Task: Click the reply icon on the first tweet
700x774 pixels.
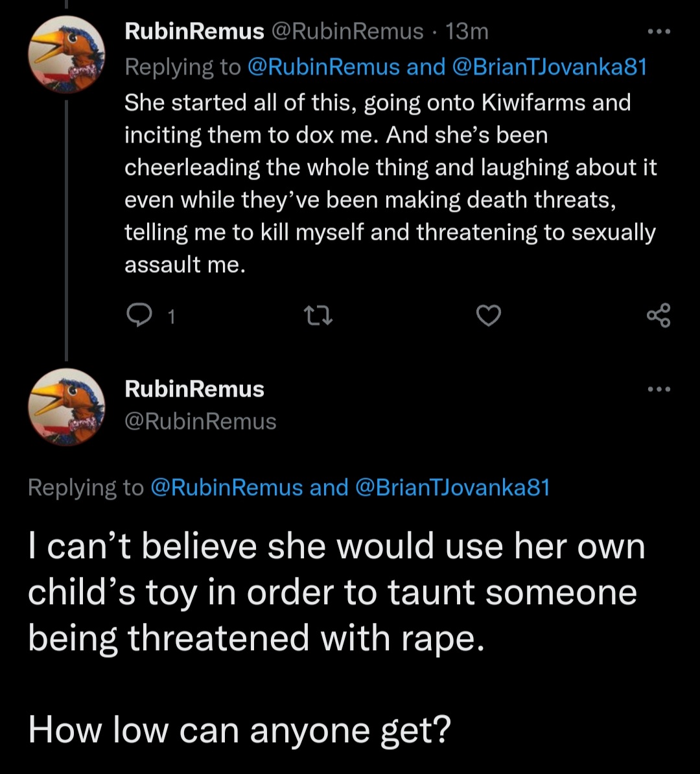Action: click(139, 316)
